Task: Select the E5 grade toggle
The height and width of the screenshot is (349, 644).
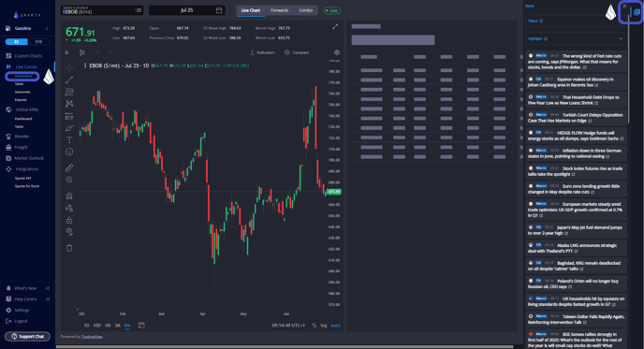Action: [x=17, y=42]
